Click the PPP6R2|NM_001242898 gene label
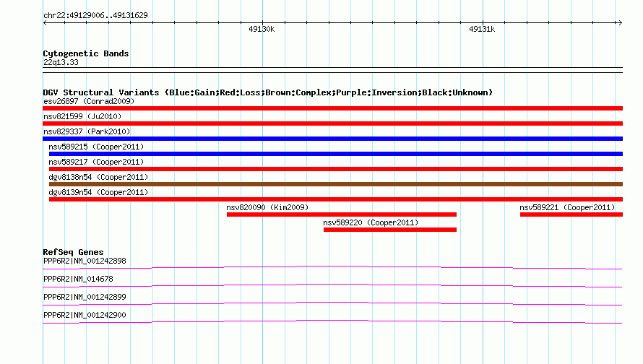643x364 pixels. 85,261
